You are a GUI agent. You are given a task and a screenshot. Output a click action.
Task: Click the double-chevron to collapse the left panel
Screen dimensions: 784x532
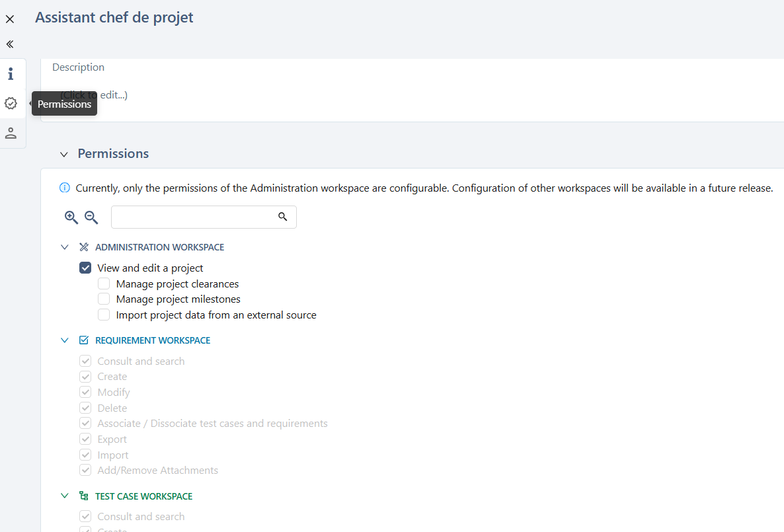tap(9, 44)
